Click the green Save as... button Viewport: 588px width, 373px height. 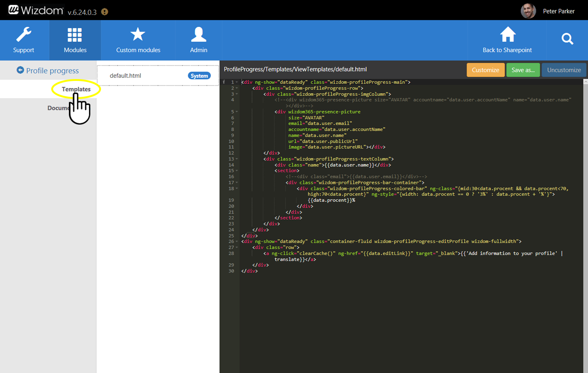click(523, 70)
